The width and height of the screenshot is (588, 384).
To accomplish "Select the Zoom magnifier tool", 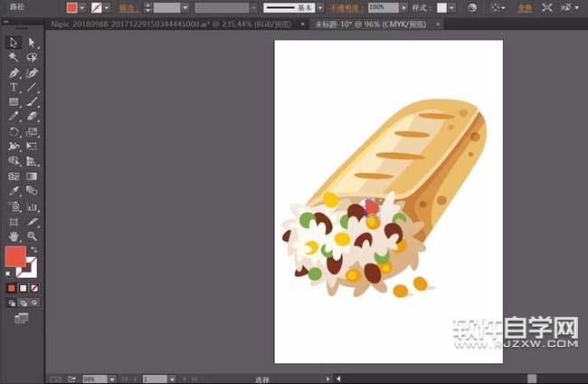I will [x=32, y=236].
